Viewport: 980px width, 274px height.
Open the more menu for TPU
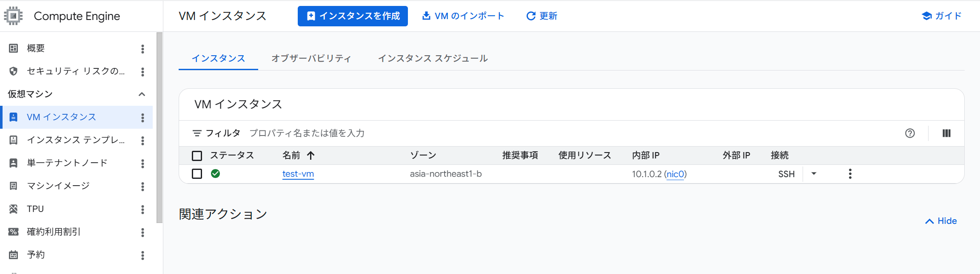click(142, 209)
